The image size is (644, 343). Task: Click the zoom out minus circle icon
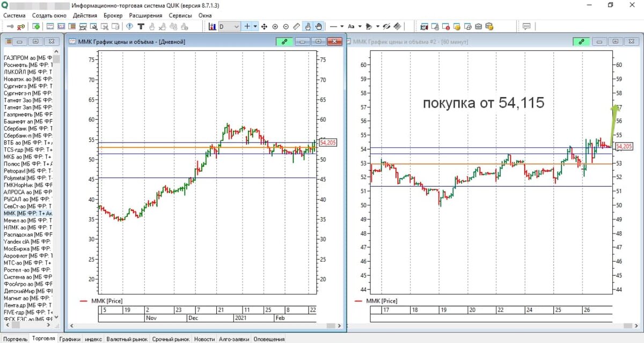click(x=286, y=26)
